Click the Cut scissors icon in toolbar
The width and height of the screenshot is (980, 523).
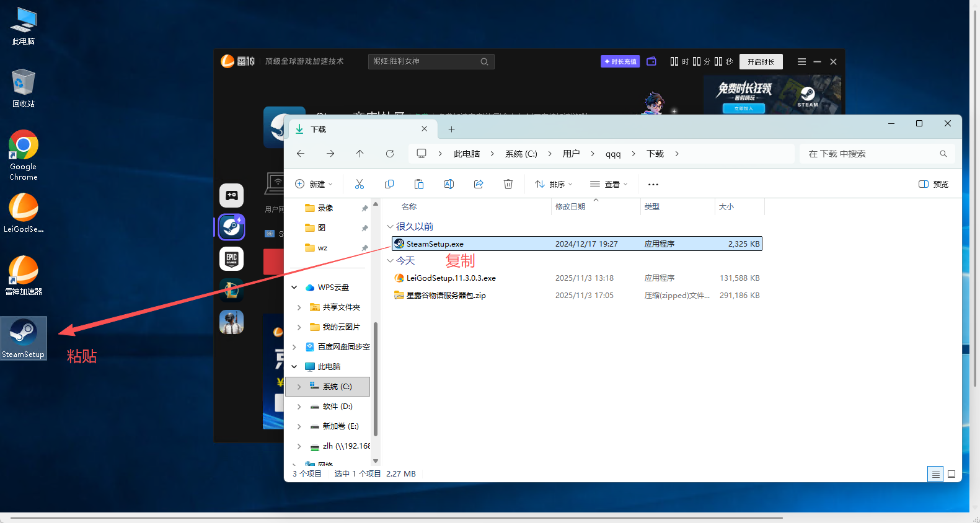pos(360,184)
